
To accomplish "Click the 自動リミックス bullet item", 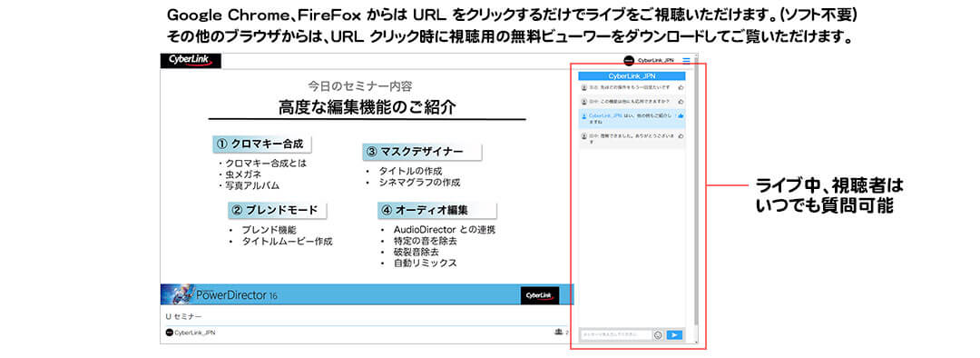I will coord(425,263).
